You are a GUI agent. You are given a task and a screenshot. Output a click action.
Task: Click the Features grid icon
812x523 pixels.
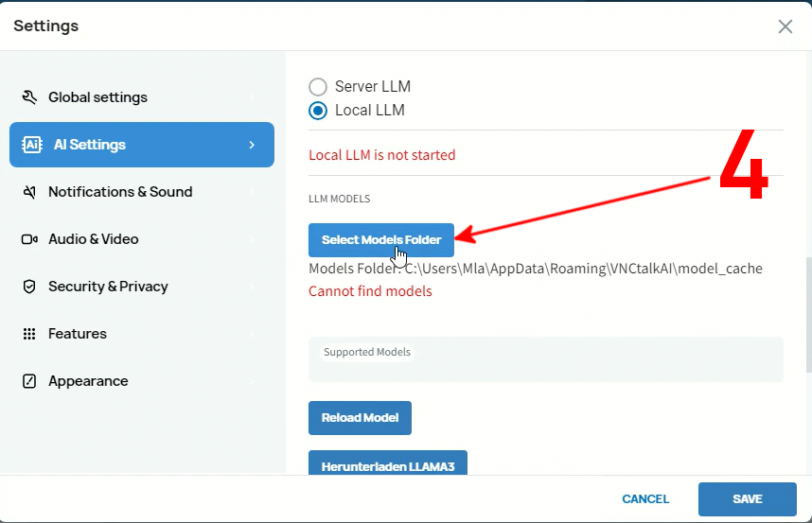tap(29, 334)
